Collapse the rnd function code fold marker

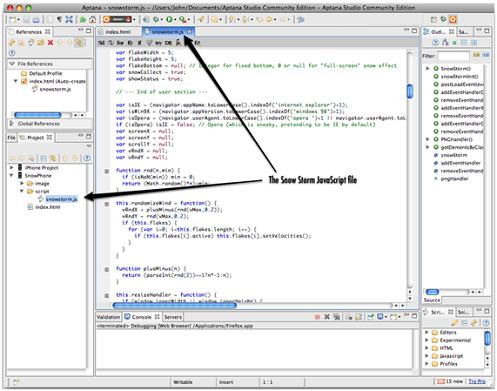tap(107, 171)
